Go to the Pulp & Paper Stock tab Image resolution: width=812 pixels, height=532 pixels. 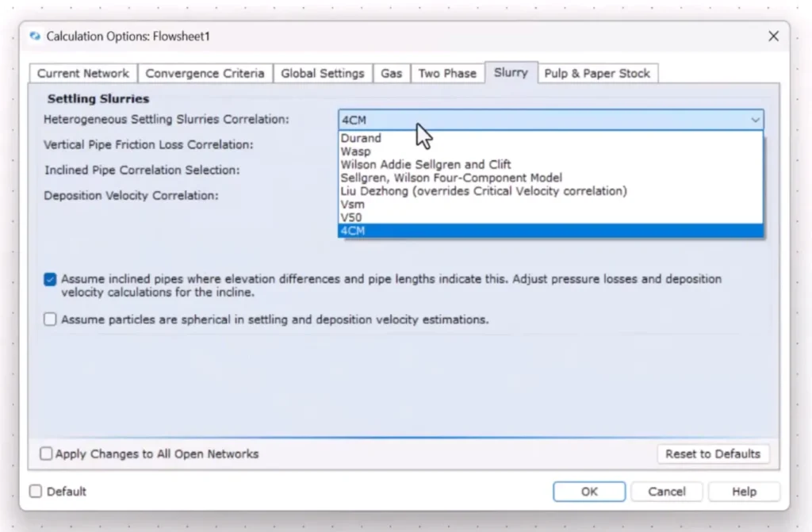point(596,73)
